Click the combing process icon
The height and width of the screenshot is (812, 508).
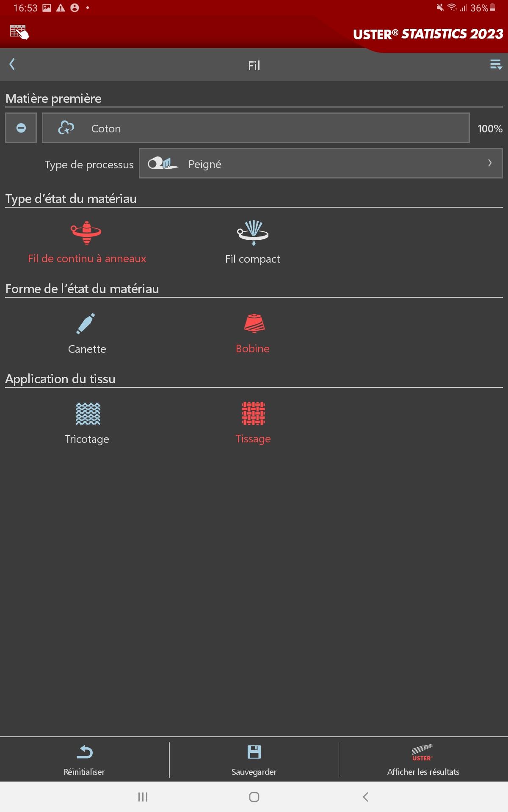pyautogui.click(x=163, y=163)
